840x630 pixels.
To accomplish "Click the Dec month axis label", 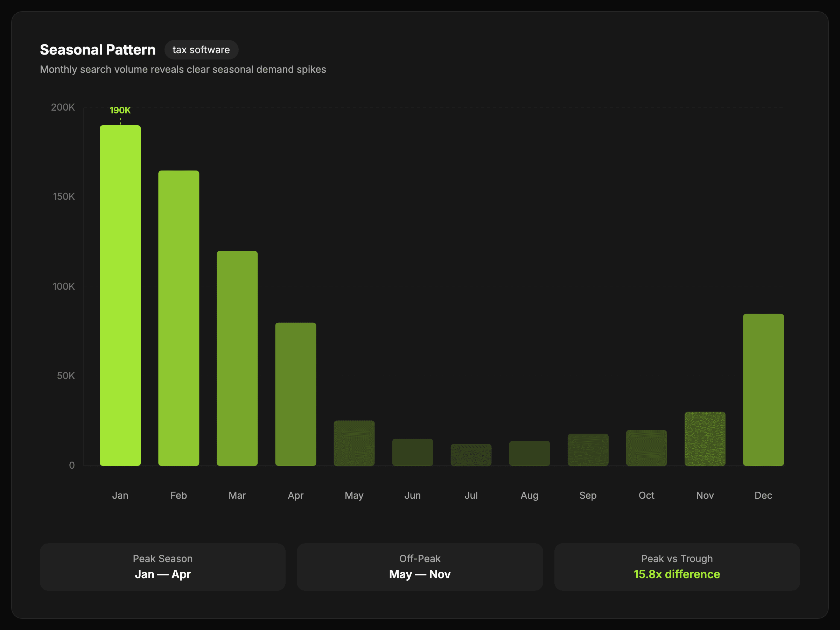I will click(763, 495).
